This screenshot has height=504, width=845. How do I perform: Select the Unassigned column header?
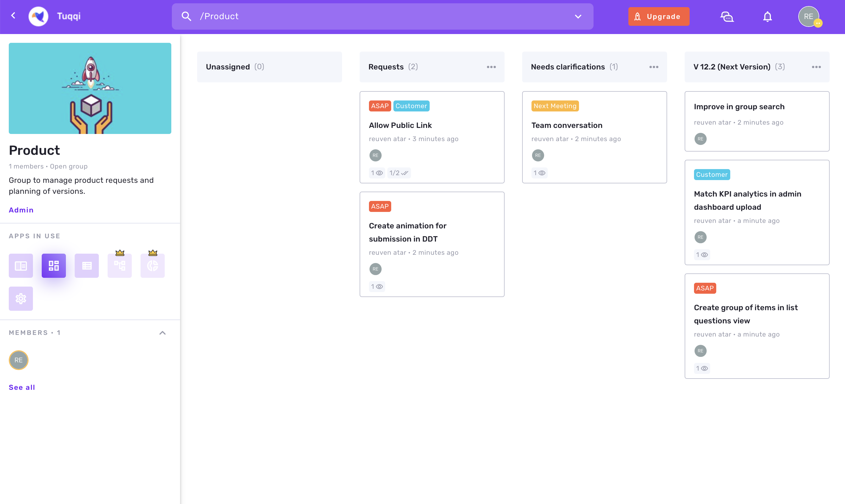point(269,67)
